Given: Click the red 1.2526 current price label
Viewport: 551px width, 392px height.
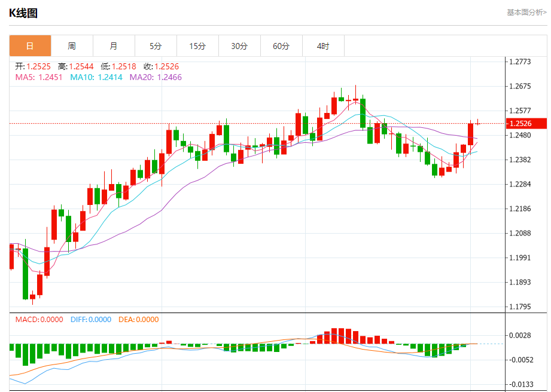Looking at the screenshot, I should (526, 124).
